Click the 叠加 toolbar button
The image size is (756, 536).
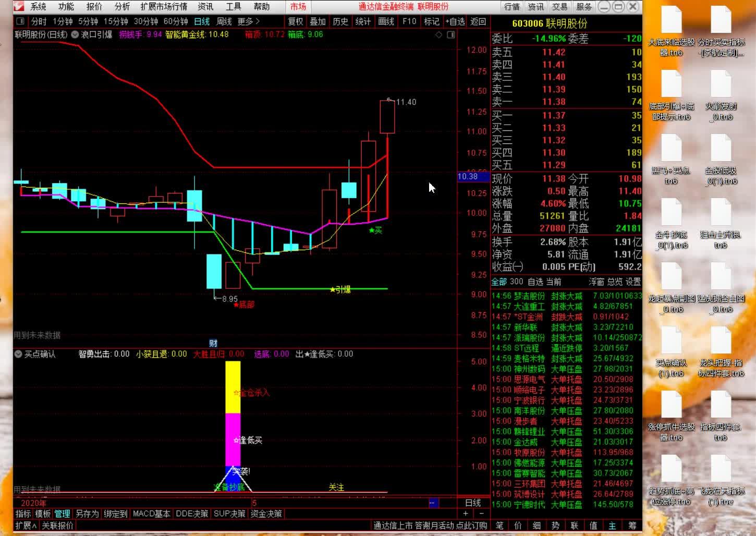[x=318, y=21]
